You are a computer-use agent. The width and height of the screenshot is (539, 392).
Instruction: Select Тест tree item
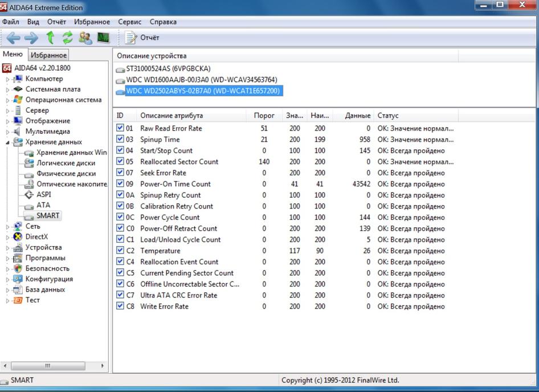click(x=32, y=300)
